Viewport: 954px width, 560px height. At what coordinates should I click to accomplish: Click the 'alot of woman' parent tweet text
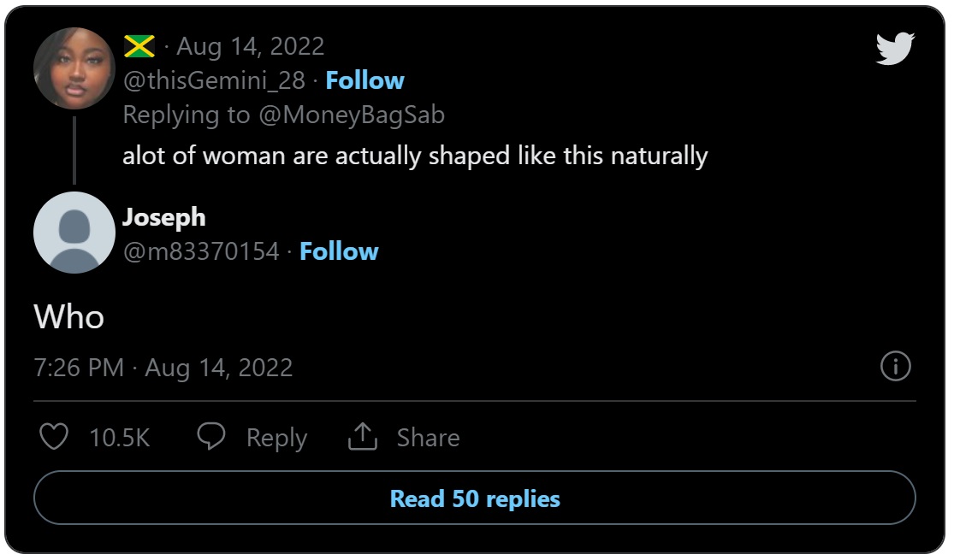point(415,156)
